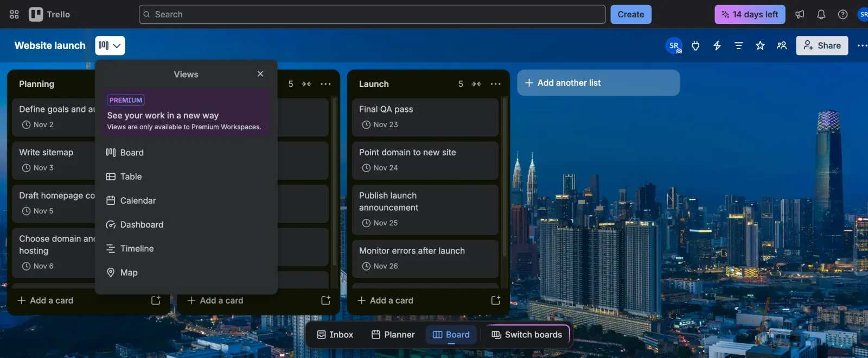The width and height of the screenshot is (868, 358).
Task: Focus the Search field
Action: [x=372, y=15]
